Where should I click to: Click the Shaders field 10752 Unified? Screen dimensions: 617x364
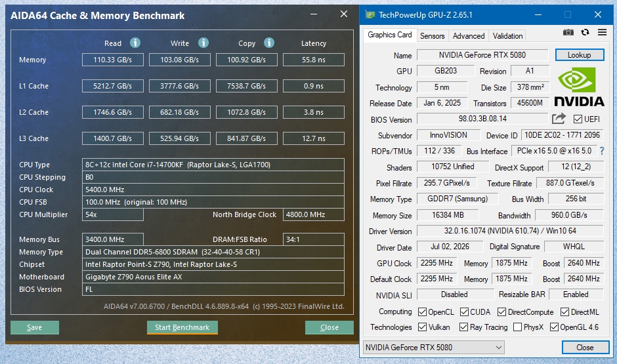[452, 167]
